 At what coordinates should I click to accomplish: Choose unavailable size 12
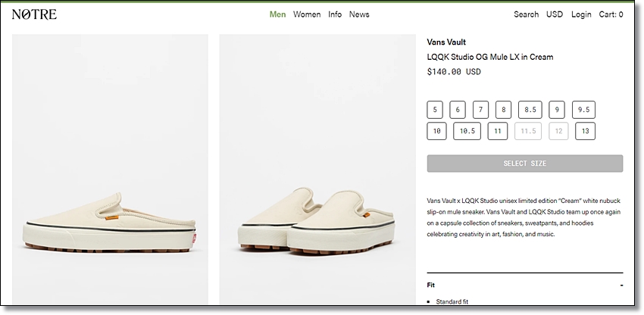558,131
